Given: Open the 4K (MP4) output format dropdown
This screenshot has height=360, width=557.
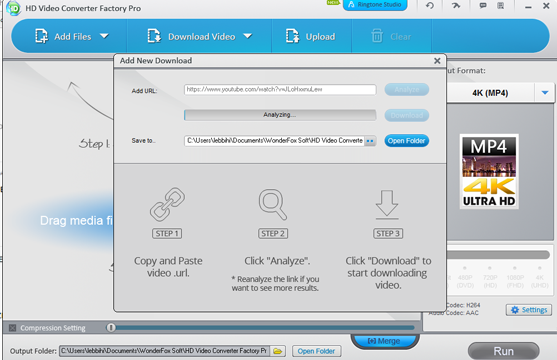Looking at the screenshot, I should [x=545, y=93].
